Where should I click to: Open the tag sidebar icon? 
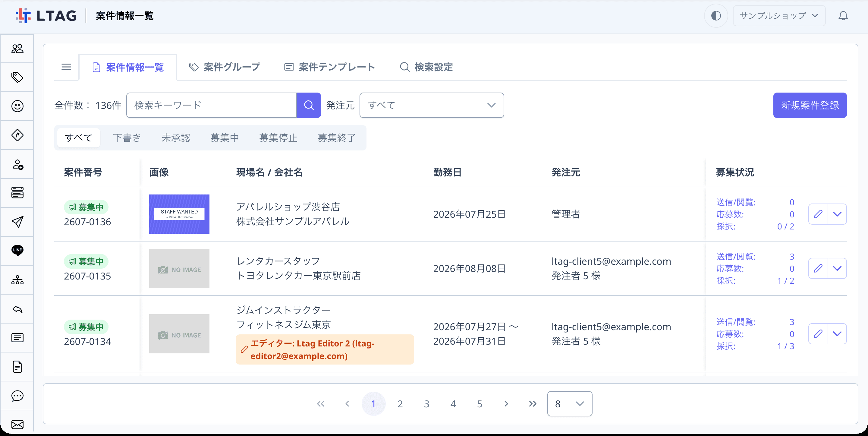point(17,77)
